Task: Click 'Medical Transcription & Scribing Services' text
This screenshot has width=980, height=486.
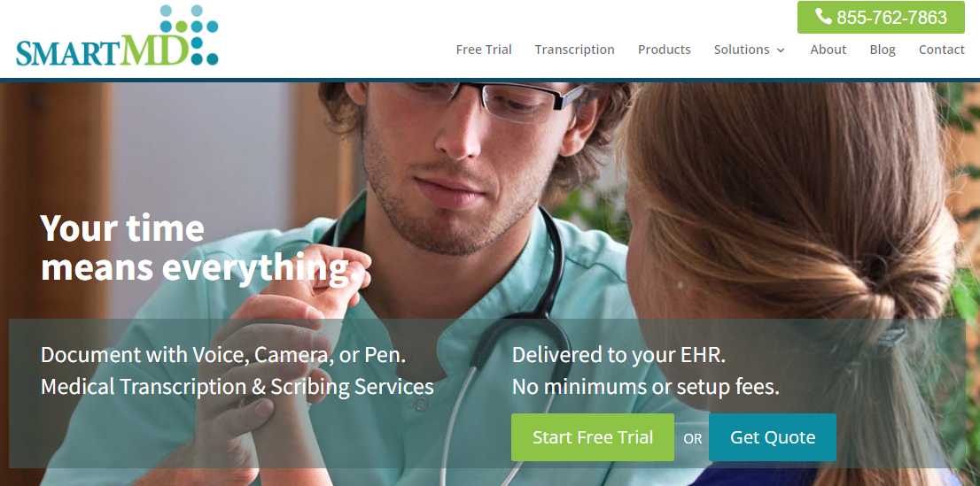Action: pos(237,387)
